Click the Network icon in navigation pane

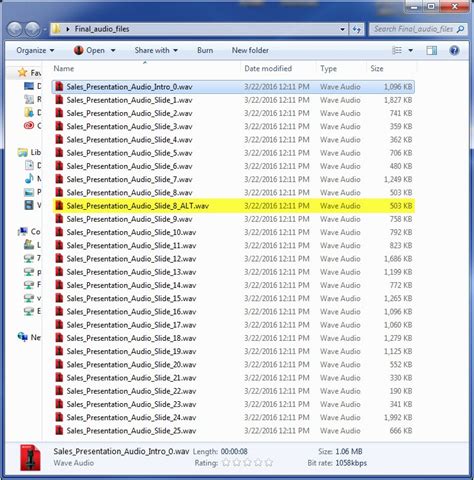pyautogui.click(x=23, y=337)
